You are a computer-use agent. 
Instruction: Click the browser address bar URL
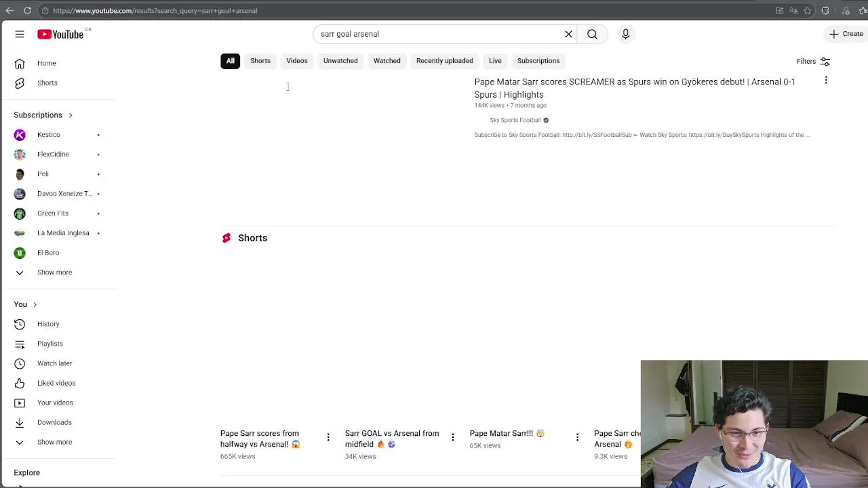pyautogui.click(x=155, y=11)
